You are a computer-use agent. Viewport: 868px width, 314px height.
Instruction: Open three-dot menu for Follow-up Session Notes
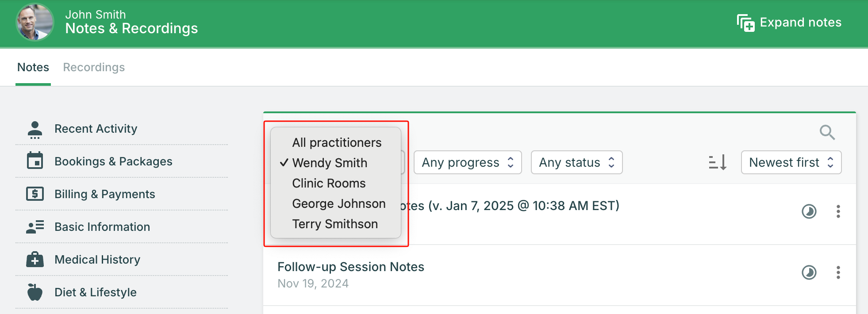(x=838, y=272)
